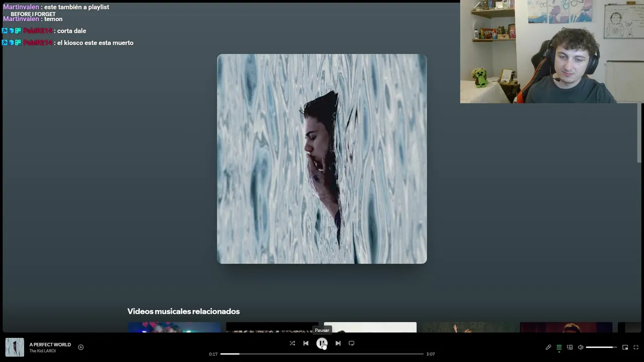
Task: Toggle repeat mode
Action: pos(352,343)
